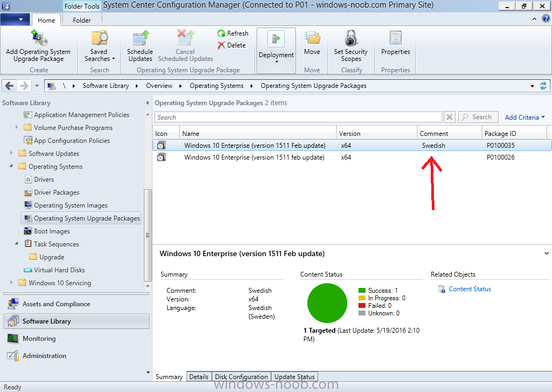Switch to the Home ribbon tab
Screen dimensions: 552x392
[46, 20]
